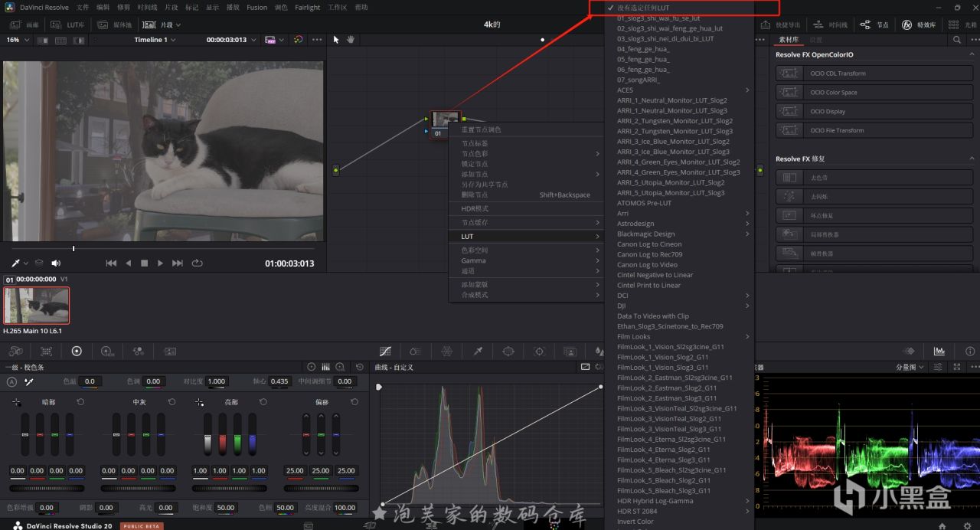The height and width of the screenshot is (530, 980).
Task: Click the search icon in effects library
Action: pyautogui.click(x=956, y=40)
